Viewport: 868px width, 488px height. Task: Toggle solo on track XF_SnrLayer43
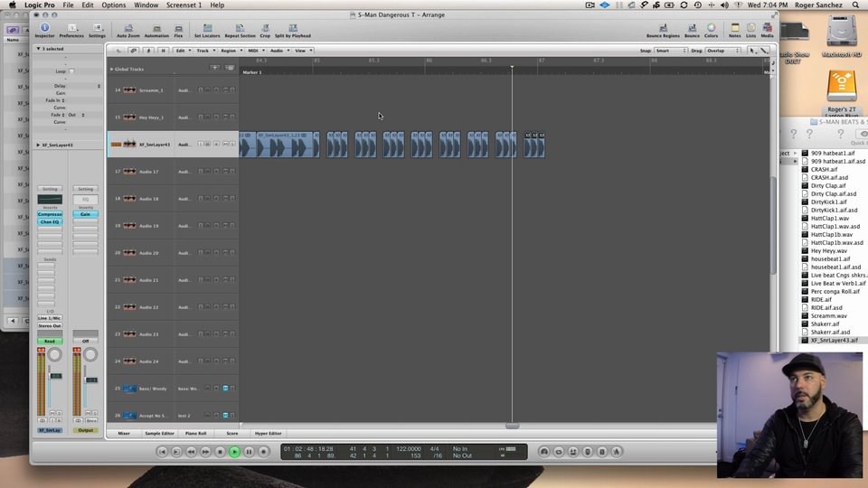[232, 144]
